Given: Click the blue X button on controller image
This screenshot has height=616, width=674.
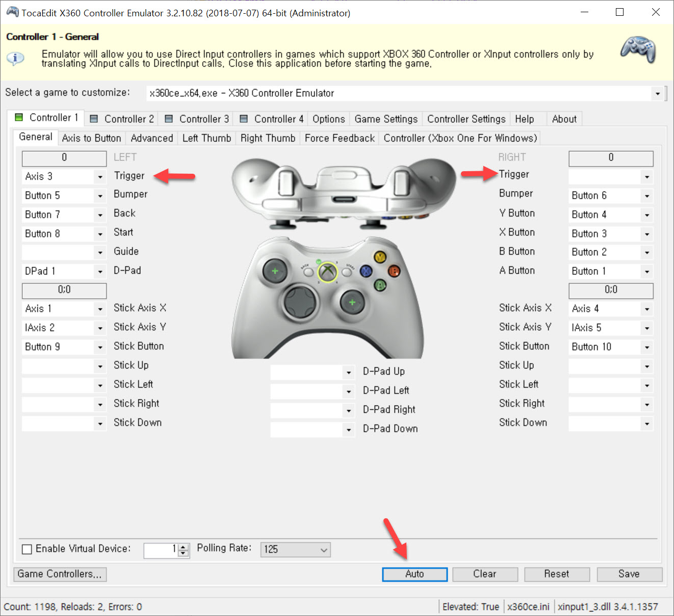Looking at the screenshot, I should [366, 271].
